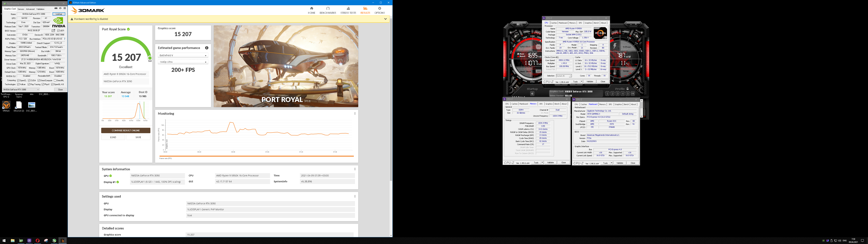Image resolution: width=868 pixels, height=244 pixels.
Task: Open the Settings used three-dot menu
Action: (355, 197)
